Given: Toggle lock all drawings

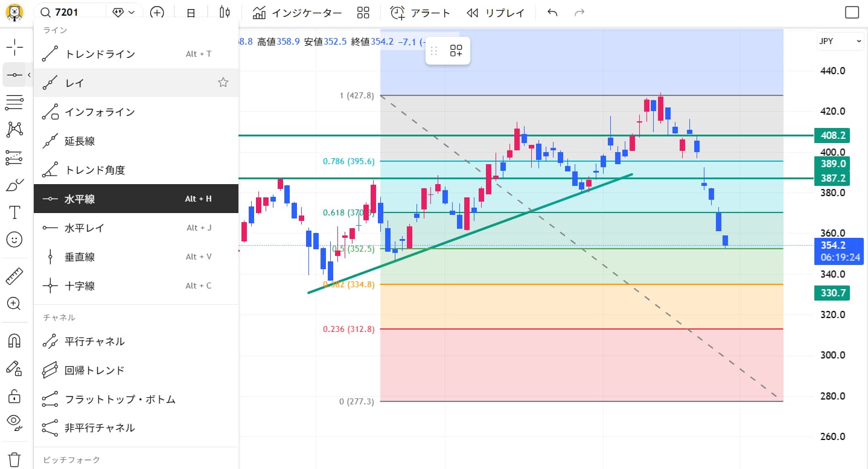Looking at the screenshot, I should click(x=14, y=396).
